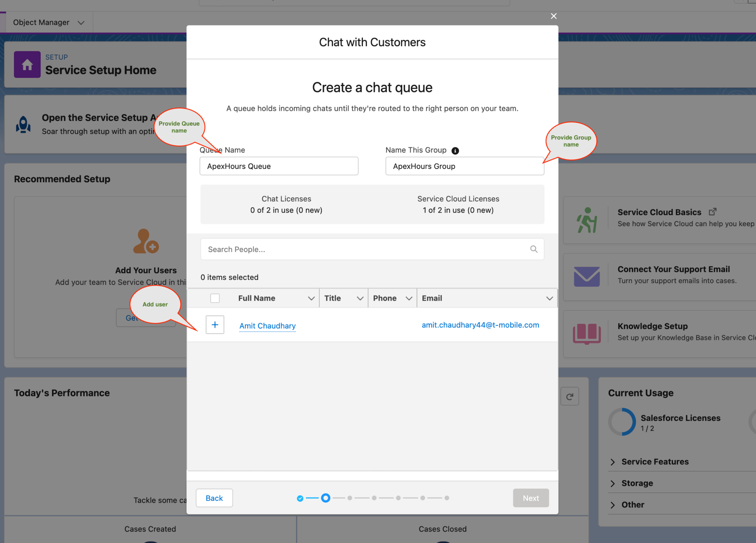Select the Amit Chaudhary link

[x=267, y=325]
